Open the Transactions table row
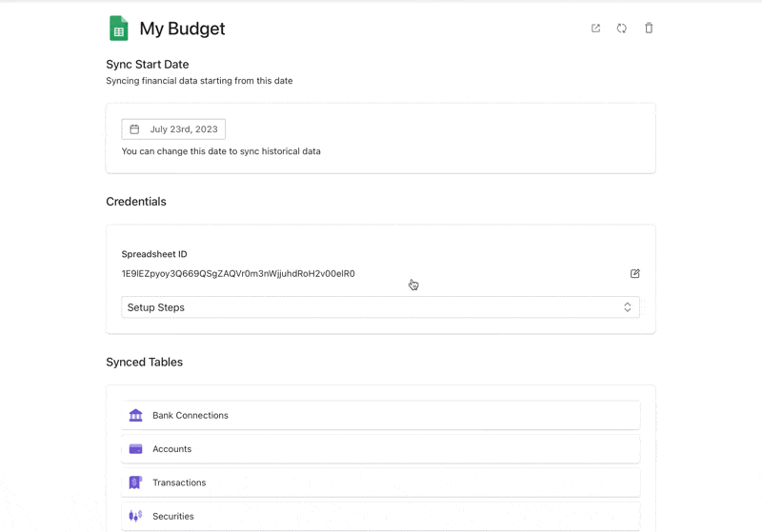Screen dimensions: 762x532 click(x=380, y=483)
